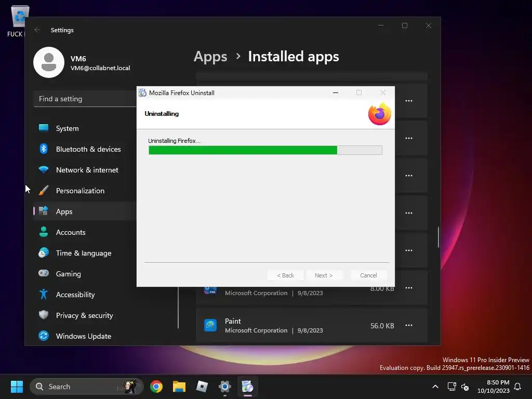Open Settings gear icon on taskbar
The height and width of the screenshot is (399, 532).
coord(224,387)
